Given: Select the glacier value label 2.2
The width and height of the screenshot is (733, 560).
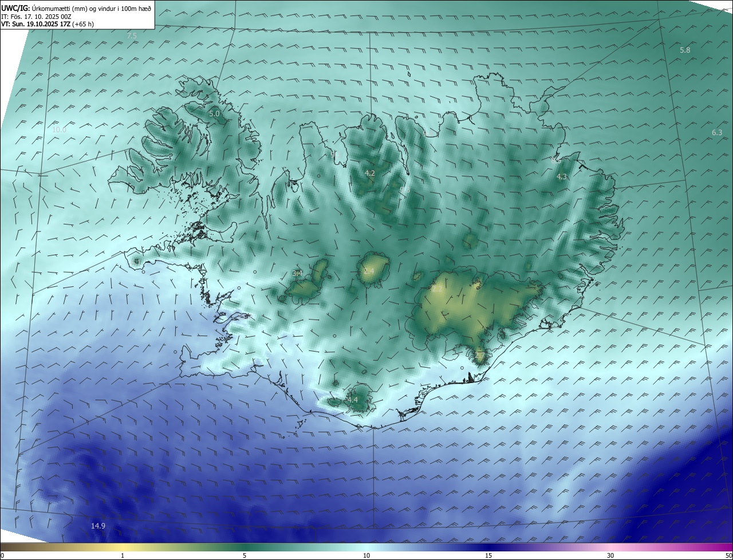Looking at the screenshot, I should (x=436, y=289).
